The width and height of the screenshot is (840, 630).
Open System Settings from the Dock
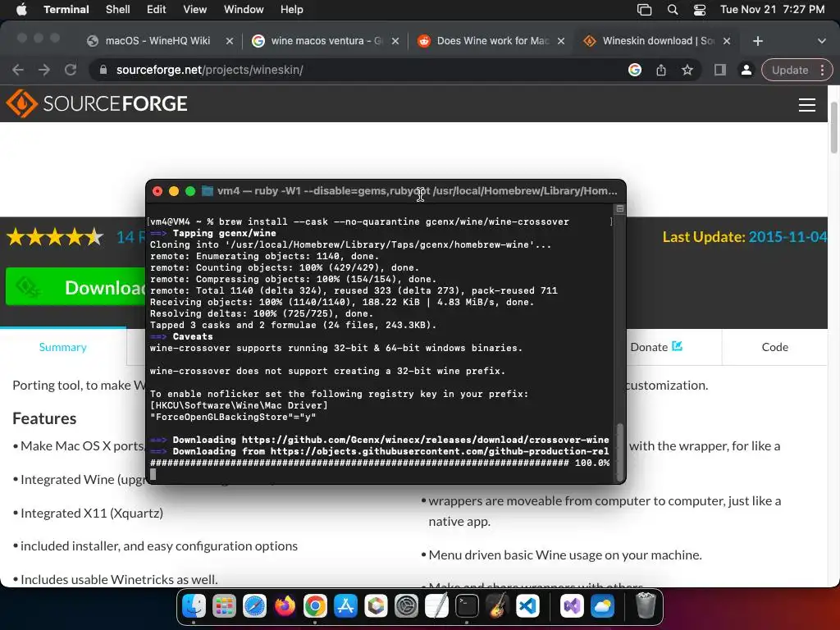tap(406, 606)
